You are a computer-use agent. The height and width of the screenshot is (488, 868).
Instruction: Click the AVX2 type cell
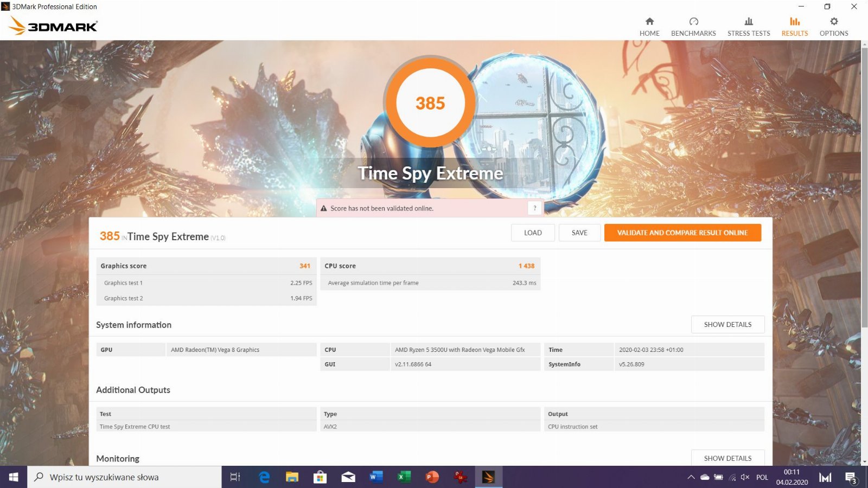(x=430, y=427)
